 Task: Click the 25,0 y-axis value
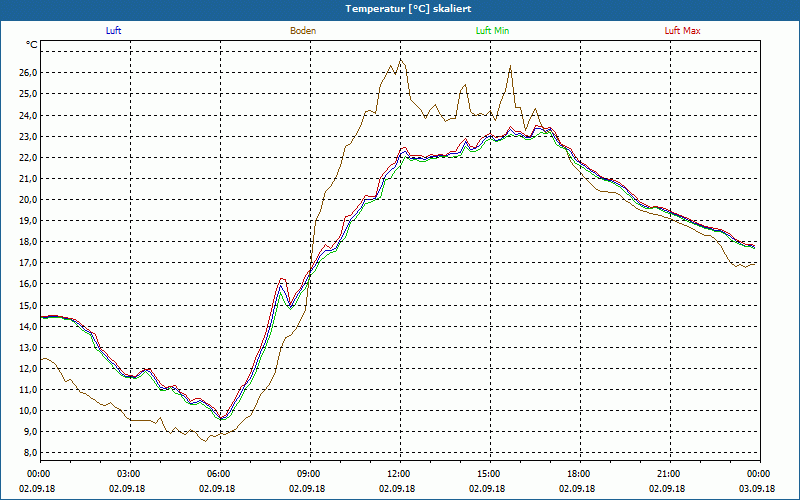coord(29,94)
